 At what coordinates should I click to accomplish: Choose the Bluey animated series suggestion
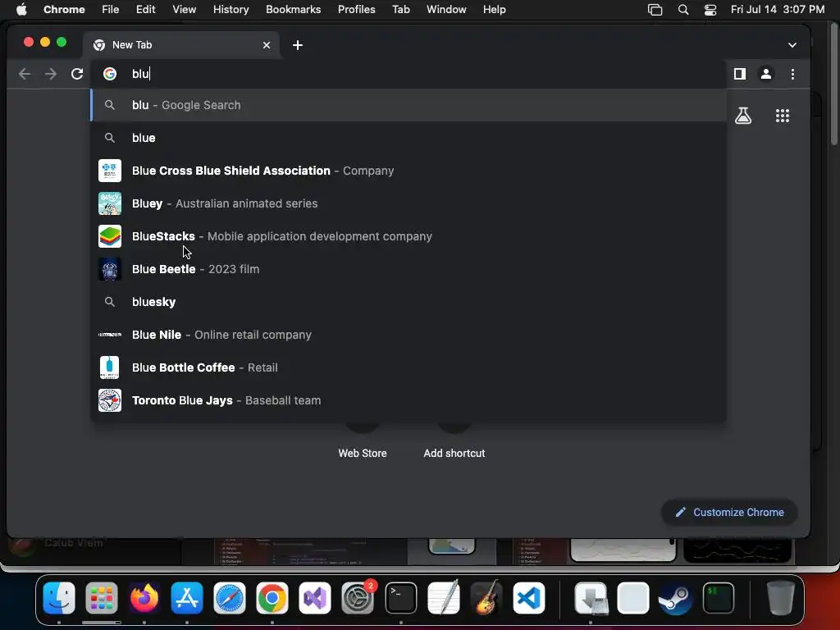click(409, 203)
